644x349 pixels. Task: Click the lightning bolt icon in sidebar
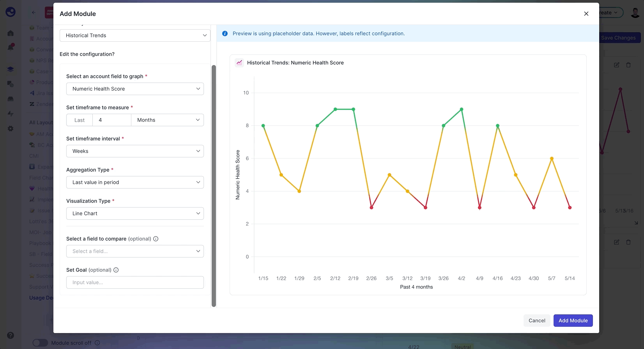click(11, 114)
